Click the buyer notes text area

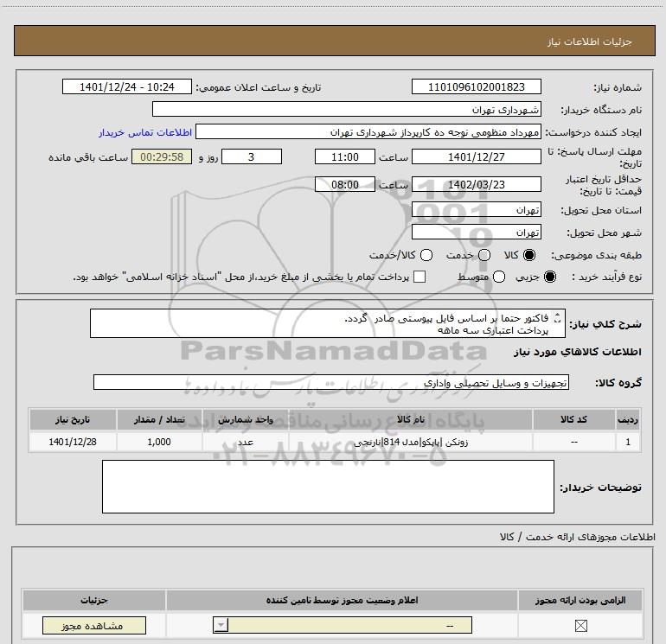pyautogui.click(x=328, y=487)
